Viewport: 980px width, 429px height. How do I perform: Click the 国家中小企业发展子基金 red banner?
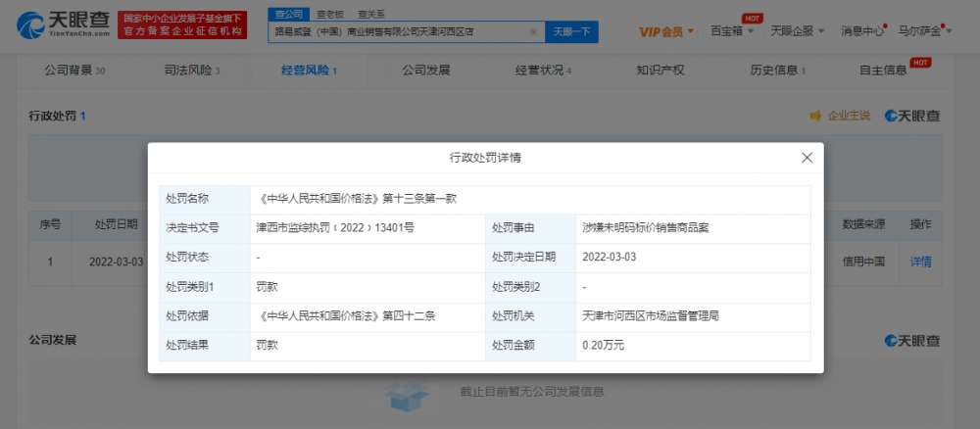(182, 25)
